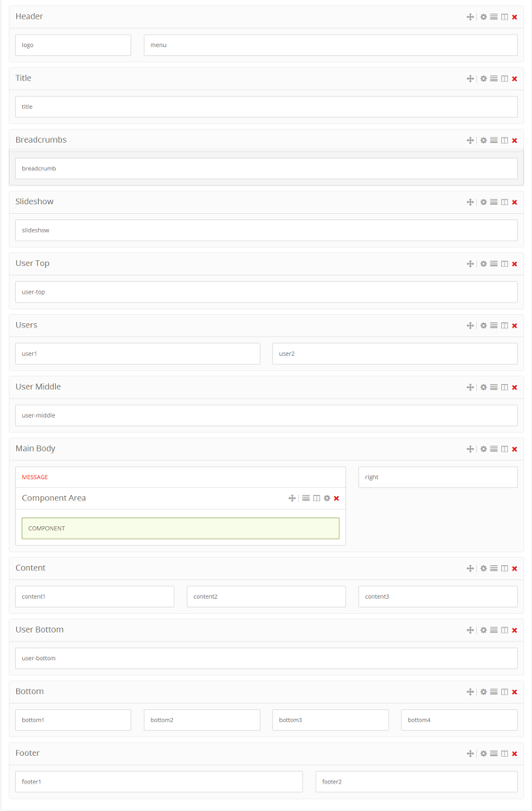Delete the Header row with the red X
This screenshot has height=811, width=532.
click(514, 17)
